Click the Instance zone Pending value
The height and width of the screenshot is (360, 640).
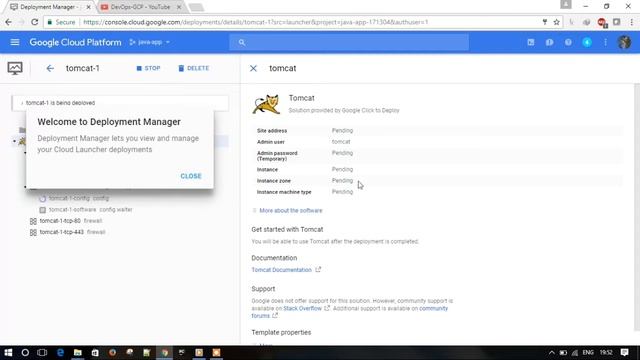pyautogui.click(x=342, y=180)
